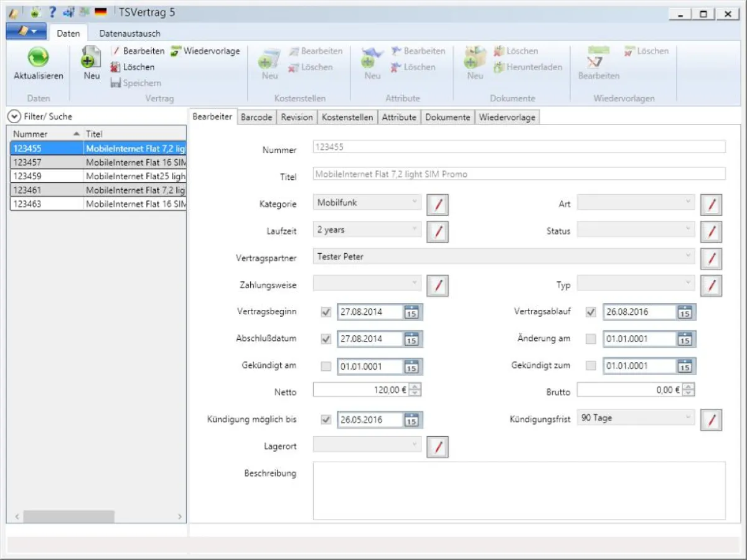Toggle the Kündigung möglich bis checkbox

(x=326, y=420)
